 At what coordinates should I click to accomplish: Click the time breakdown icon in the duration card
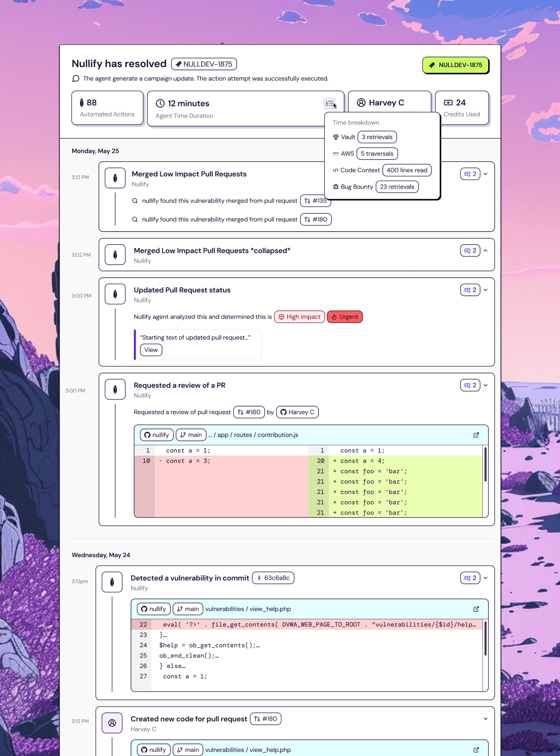click(x=330, y=103)
